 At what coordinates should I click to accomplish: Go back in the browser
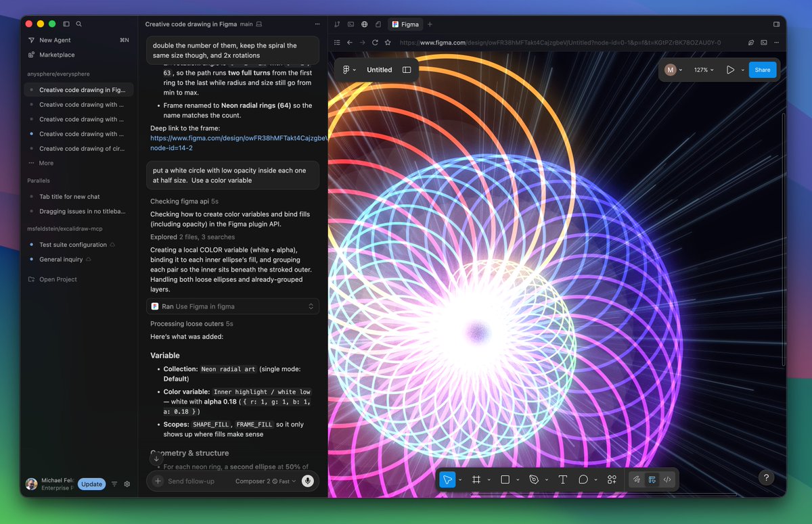pyautogui.click(x=349, y=43)
